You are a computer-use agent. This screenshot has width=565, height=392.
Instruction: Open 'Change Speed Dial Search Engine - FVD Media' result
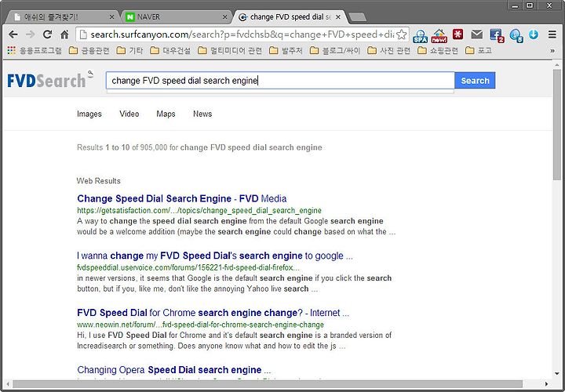click(182, 198)
